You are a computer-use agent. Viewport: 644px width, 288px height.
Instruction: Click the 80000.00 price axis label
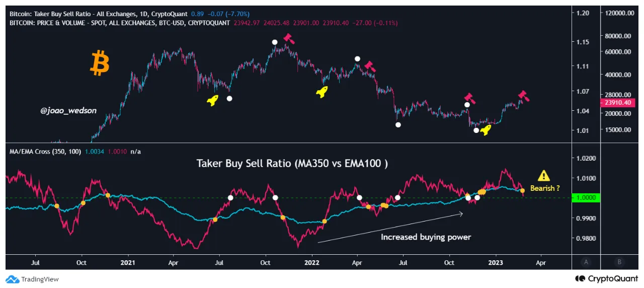[x=618, y=36]
